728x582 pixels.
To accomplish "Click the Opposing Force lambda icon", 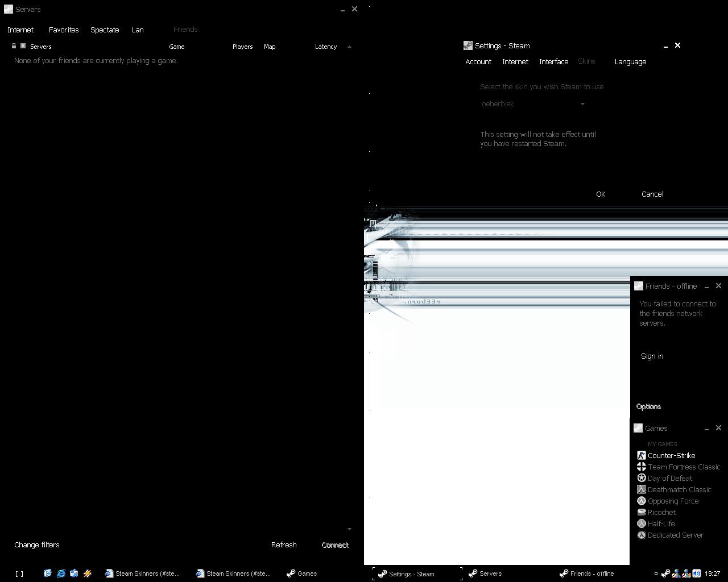I will point(641,501).
